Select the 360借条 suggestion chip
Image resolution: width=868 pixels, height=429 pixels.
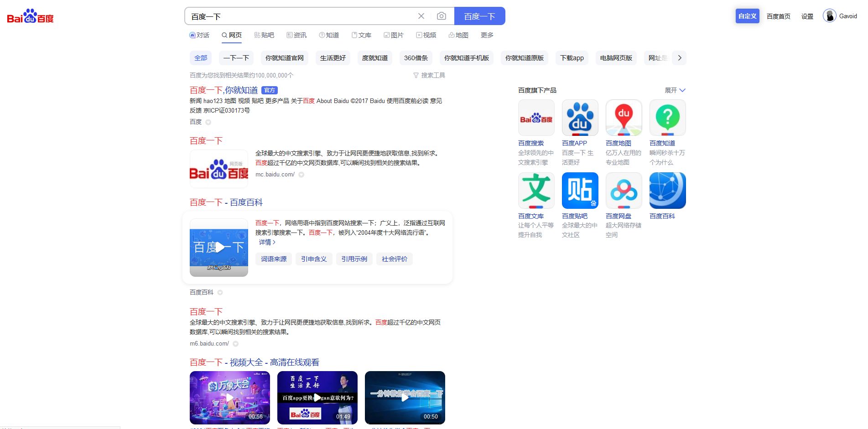416,58
